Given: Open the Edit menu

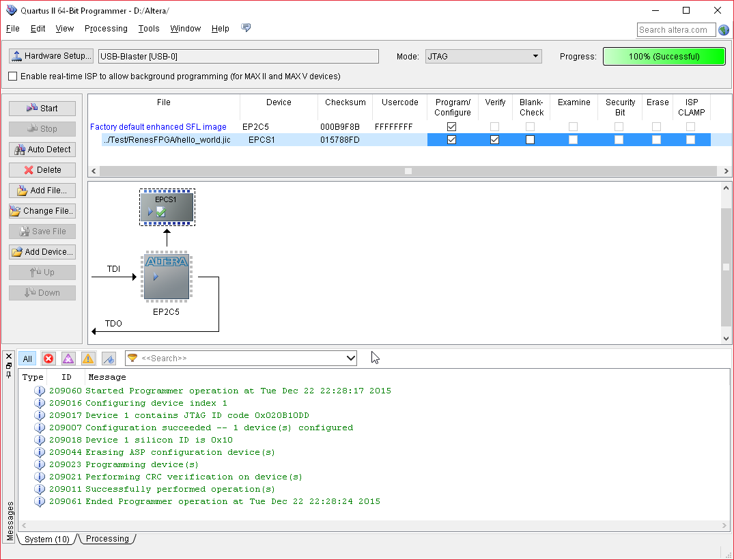Looking at the screenshot, I should (38, 29).
